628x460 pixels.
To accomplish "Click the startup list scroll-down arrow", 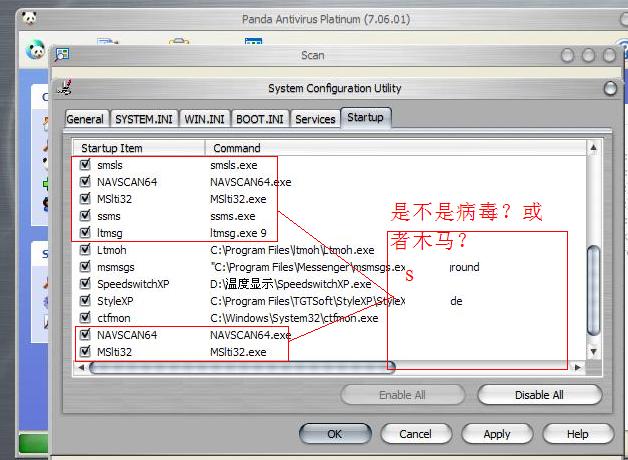I will [594, 352].
